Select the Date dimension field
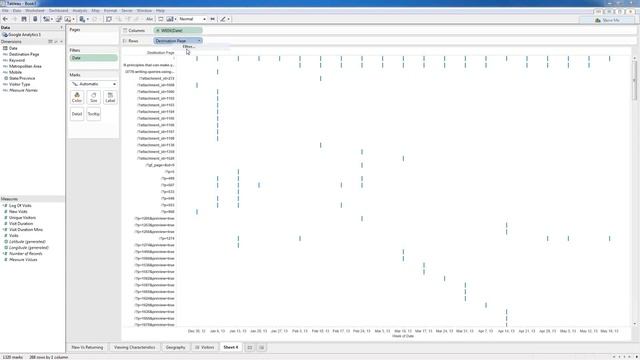Viewport: 640px width, 360px height. 13,48
